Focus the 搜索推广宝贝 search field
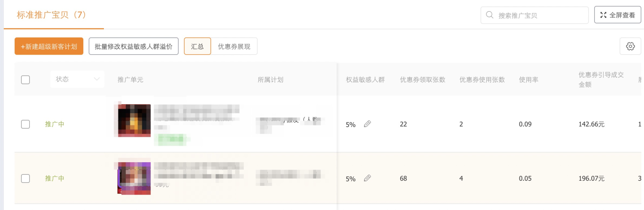 [x=535, y=15]
